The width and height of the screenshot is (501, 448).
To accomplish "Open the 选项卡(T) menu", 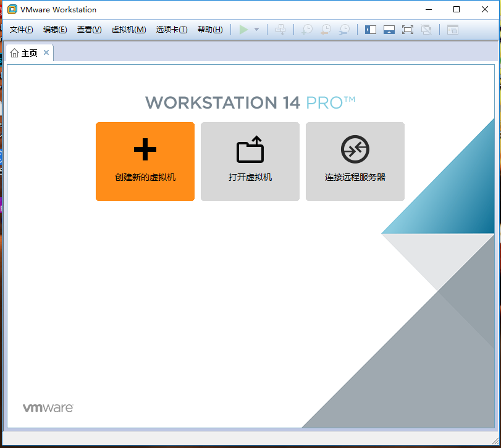I will click(172, 30).
